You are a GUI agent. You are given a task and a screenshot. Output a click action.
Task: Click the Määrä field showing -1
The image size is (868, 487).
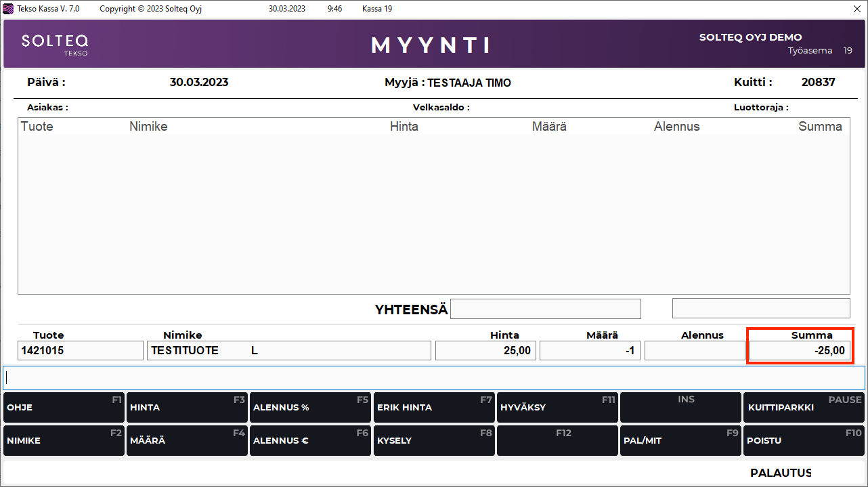[590, 351]
